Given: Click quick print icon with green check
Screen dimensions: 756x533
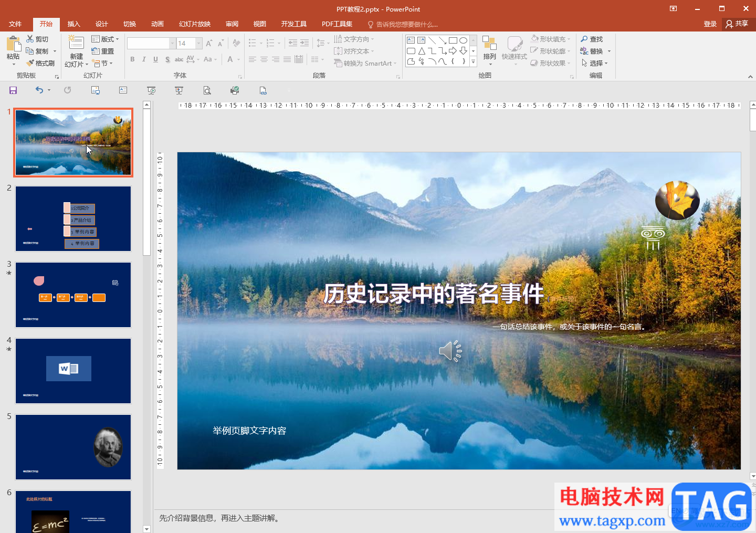Looking at the screenshot, I should pyautogui.click(x=235, y=90).
